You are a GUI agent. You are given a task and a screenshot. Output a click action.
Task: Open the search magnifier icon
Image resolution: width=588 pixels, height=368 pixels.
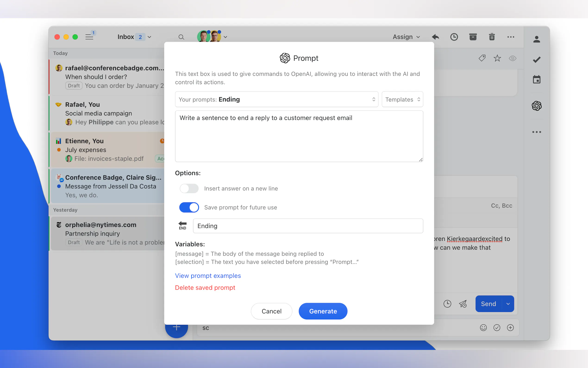181,37
